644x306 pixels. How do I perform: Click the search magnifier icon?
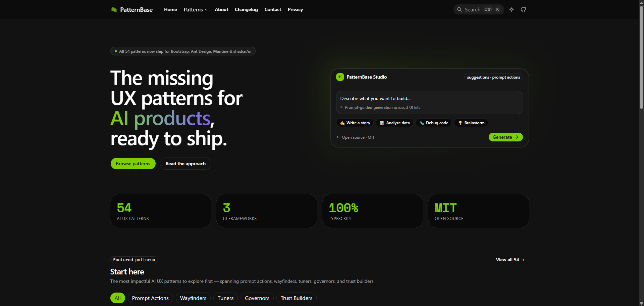pyautogui.click(x=460, y=9)
